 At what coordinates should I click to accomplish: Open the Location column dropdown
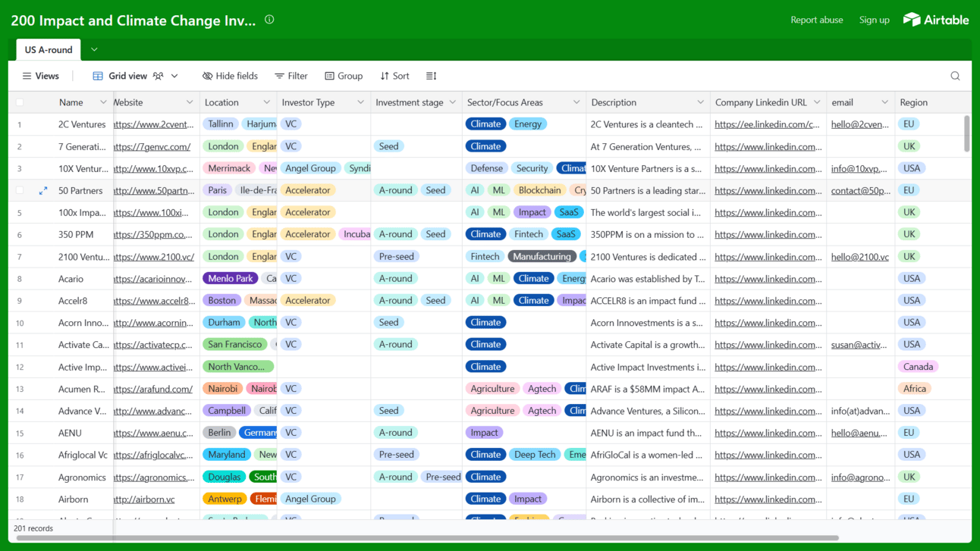(266, 102)
